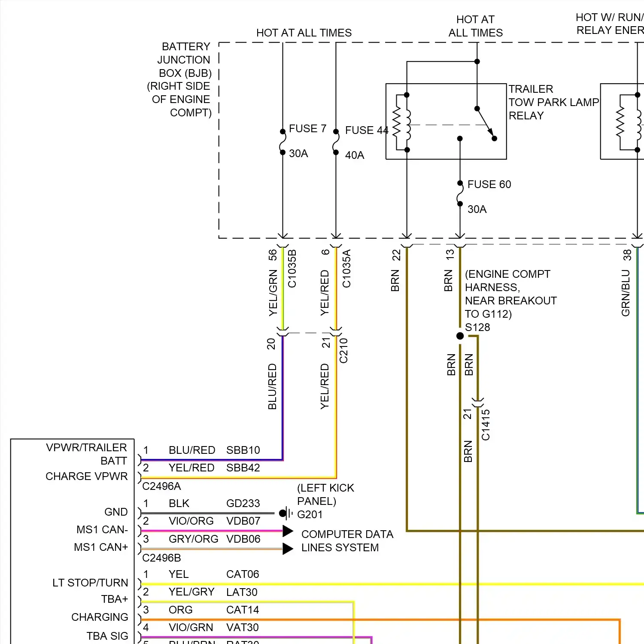Click the C1035B connector label

[292, 269]
